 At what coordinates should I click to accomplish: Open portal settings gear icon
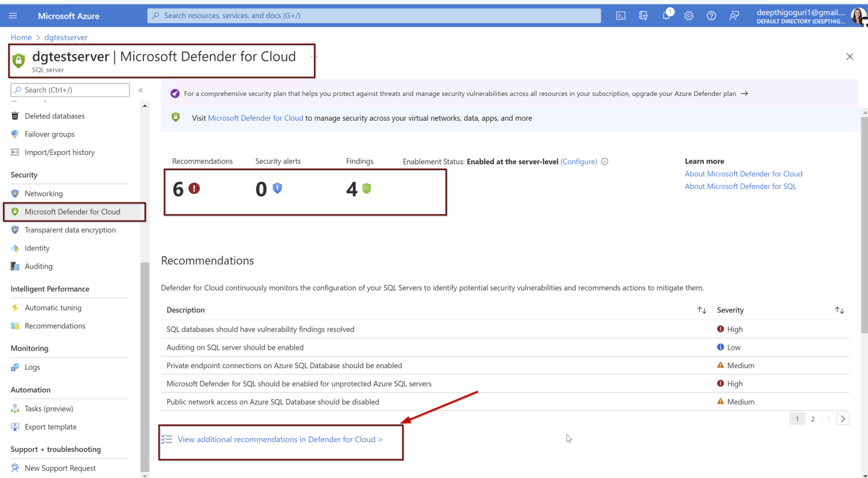point(689,16)
